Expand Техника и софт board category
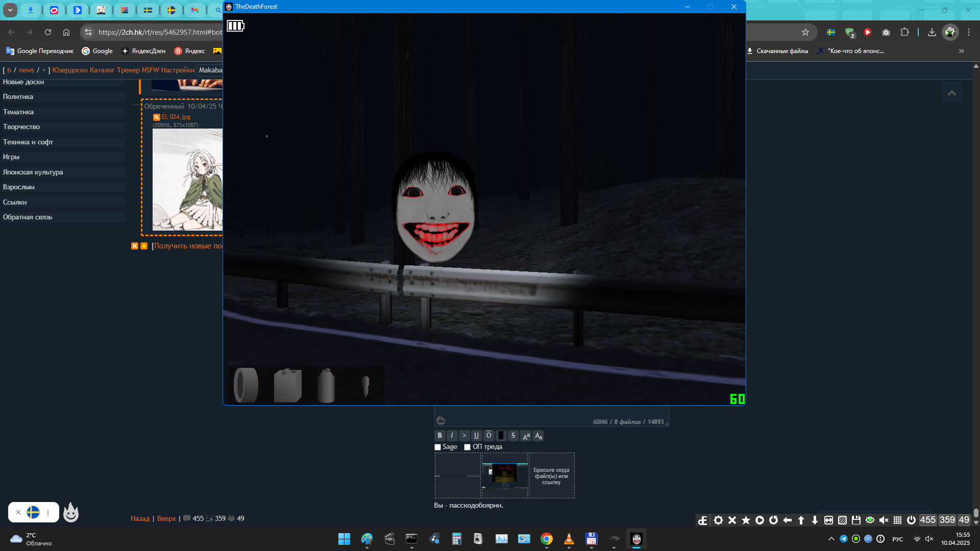 (x=63, y=142)
